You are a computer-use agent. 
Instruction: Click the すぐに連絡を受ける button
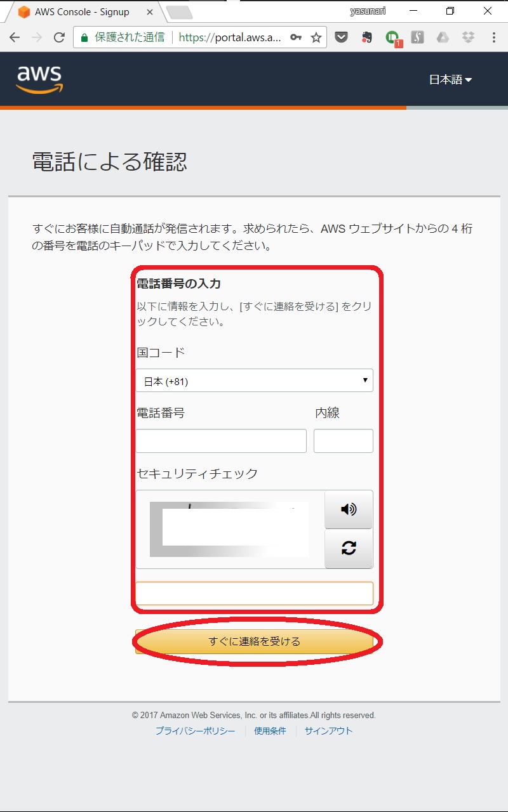pyautogui.click(x=255, y=641)
